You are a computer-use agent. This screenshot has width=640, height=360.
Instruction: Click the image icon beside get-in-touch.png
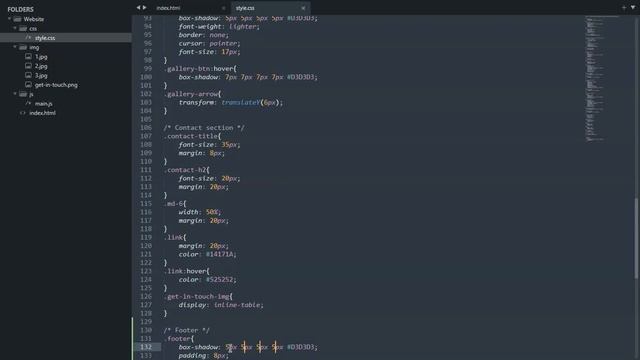(x=28, y=84)
